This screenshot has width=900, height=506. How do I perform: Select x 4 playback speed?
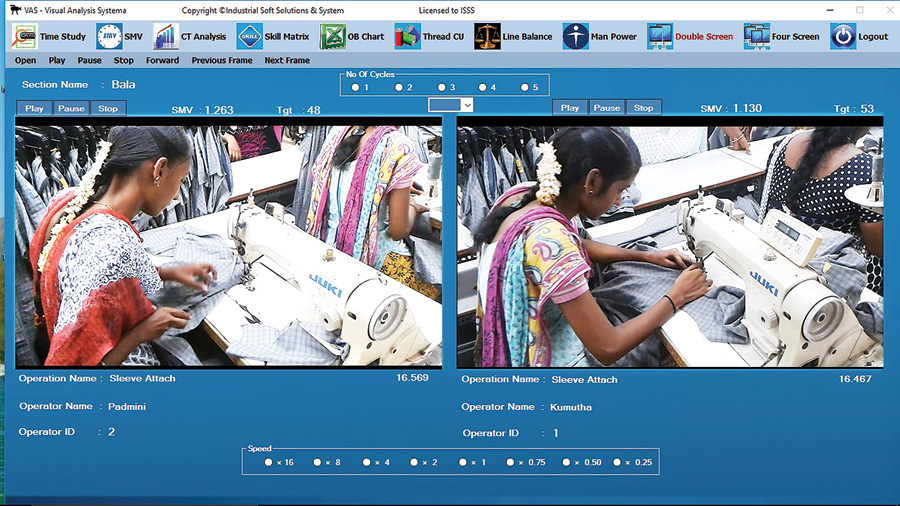click(x=366, y=462)
